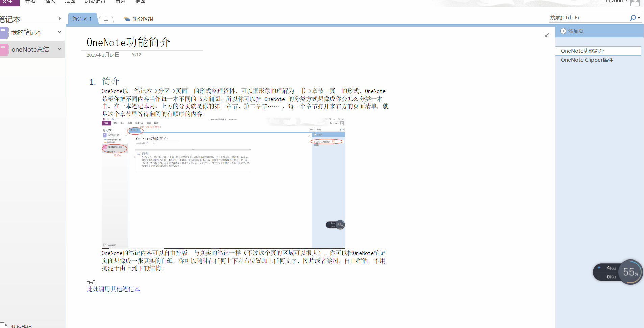Open the link 此处调用其他笔记本
Viewport: 644px width, 328px height.
(x=113, y=289)
